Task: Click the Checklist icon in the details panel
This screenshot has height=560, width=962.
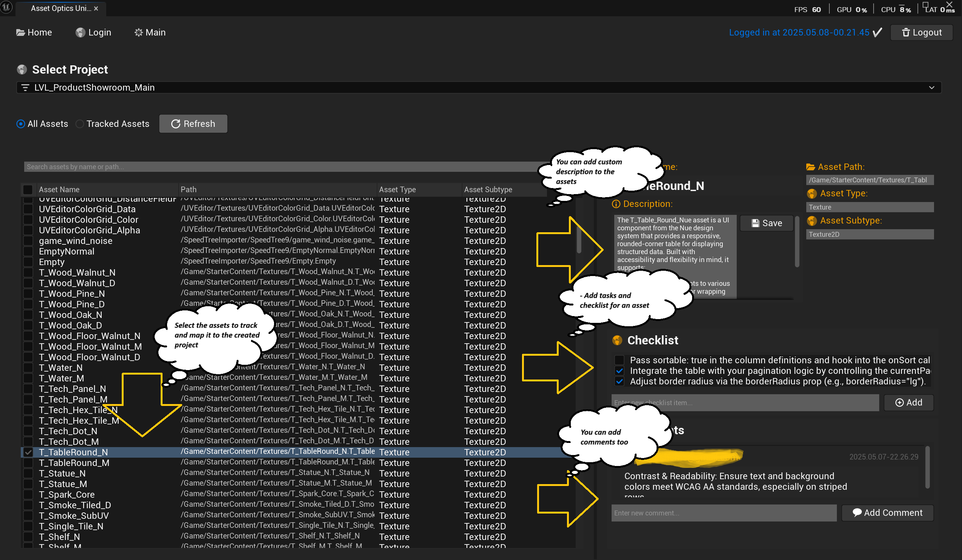Action: point(617,340)
